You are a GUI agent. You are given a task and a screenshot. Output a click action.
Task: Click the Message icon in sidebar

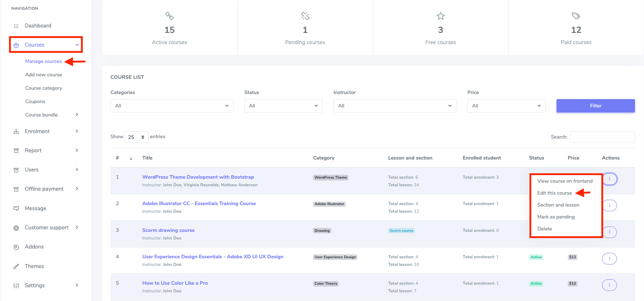click(16, 208)
